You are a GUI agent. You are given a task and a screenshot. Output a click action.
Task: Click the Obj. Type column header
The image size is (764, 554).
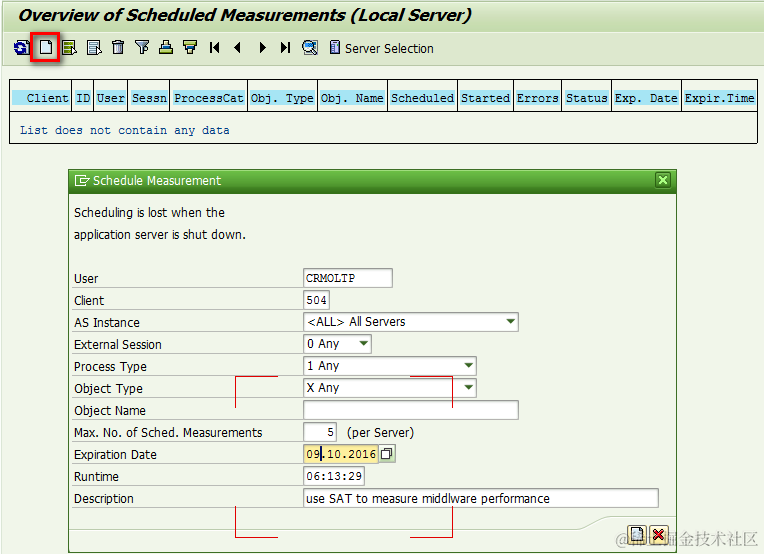pos(283,98)
